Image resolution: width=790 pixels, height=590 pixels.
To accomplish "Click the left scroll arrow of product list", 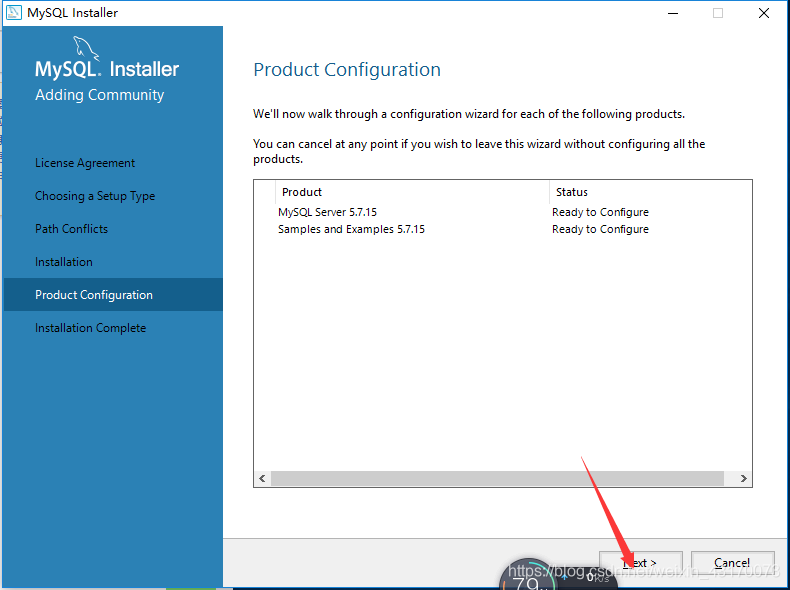I will 262,478.
